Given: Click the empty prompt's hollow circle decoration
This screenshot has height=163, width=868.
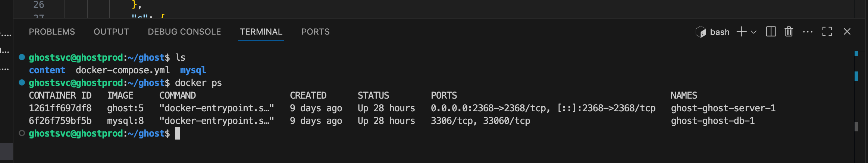Looking at the screenshot, I should [x=22, y=133].
